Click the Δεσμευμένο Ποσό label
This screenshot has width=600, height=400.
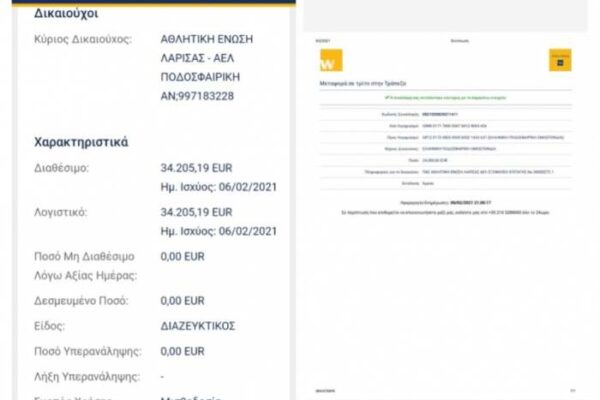pos(86,300)
